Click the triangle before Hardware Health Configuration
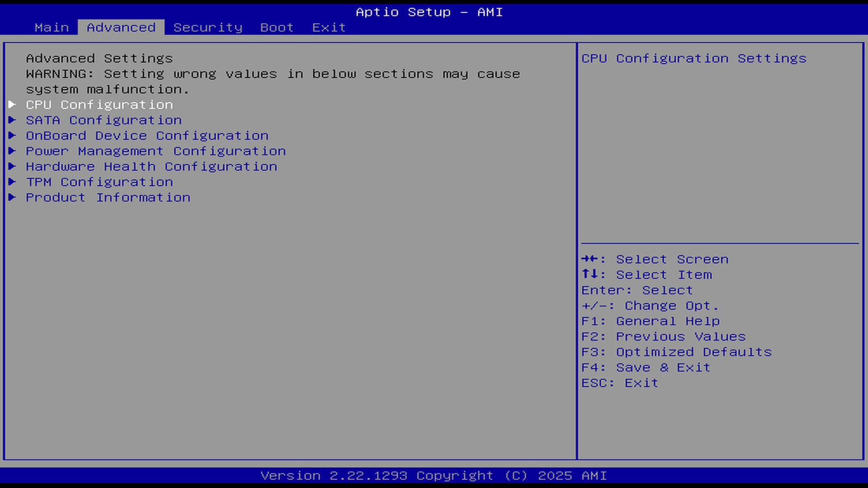This screenshot has width=868, height=488. pyautogui.click(x=12, y=166)
